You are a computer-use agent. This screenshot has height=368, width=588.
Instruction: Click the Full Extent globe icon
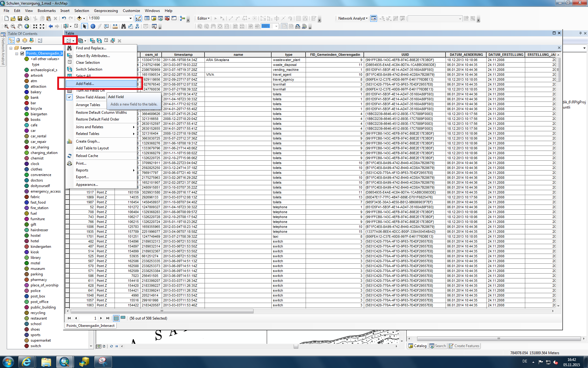(x=27, y=26)
